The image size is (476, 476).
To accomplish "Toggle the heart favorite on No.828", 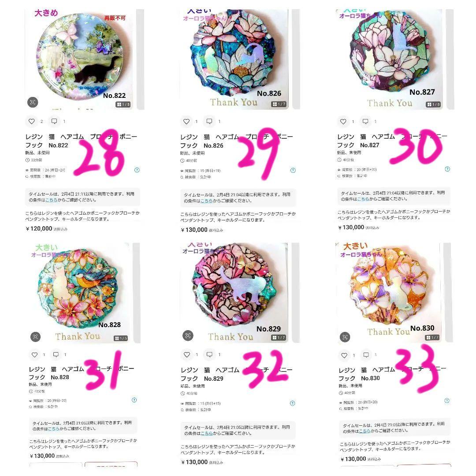I will [35, 354].
